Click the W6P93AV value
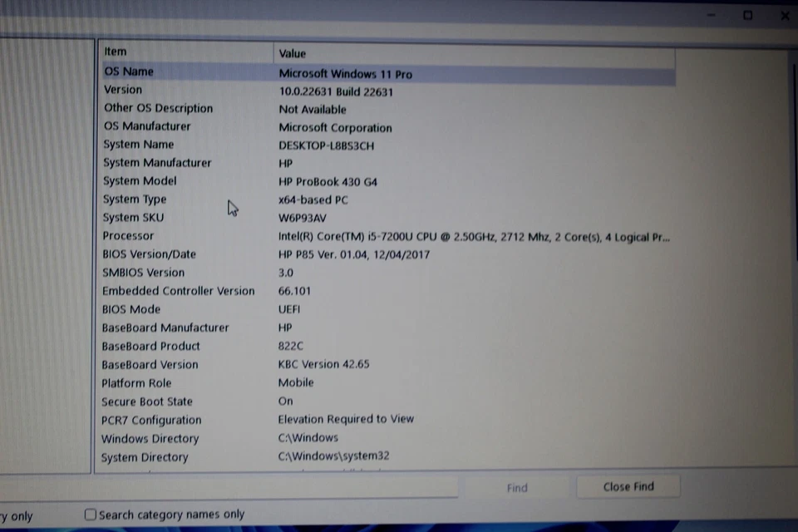 tap(303, 218)
